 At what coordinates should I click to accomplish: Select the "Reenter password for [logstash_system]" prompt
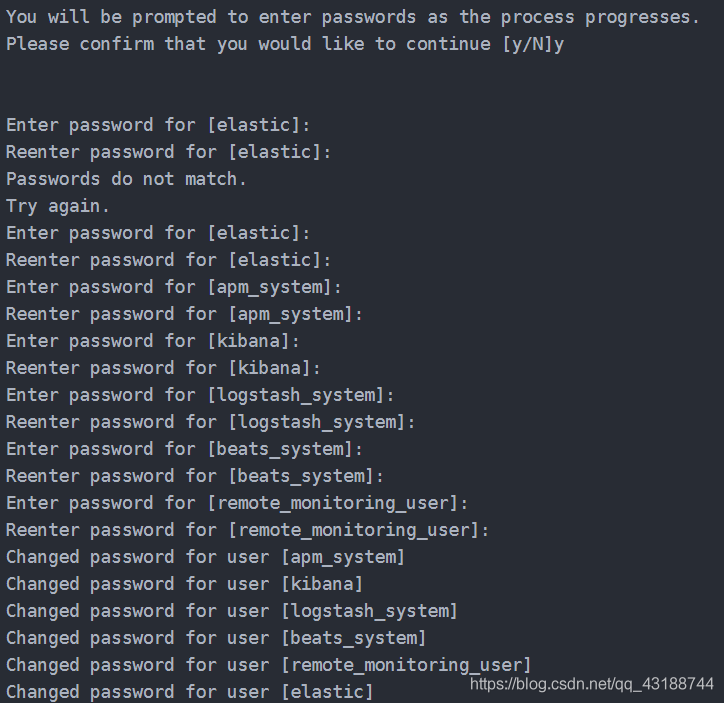pos(210,422)
